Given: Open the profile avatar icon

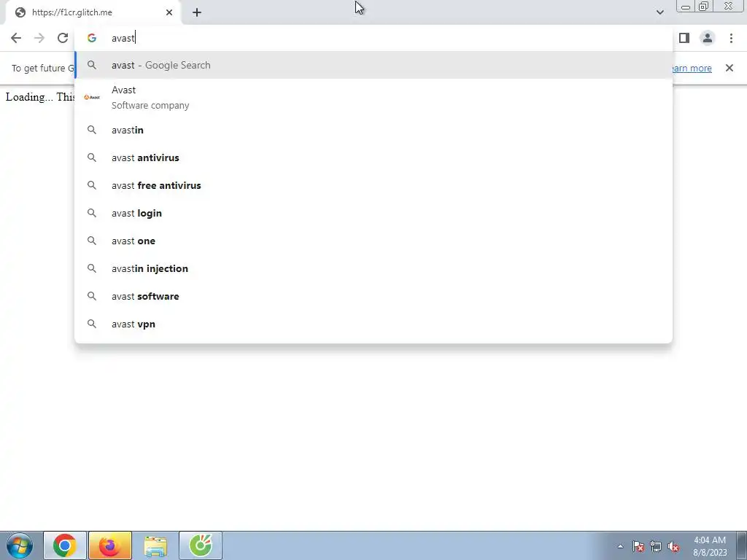Looking at the screenshot, I should [708, 38].
